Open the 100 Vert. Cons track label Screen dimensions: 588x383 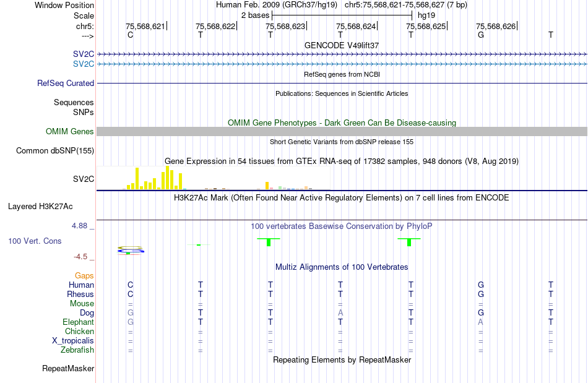[35, 241]
